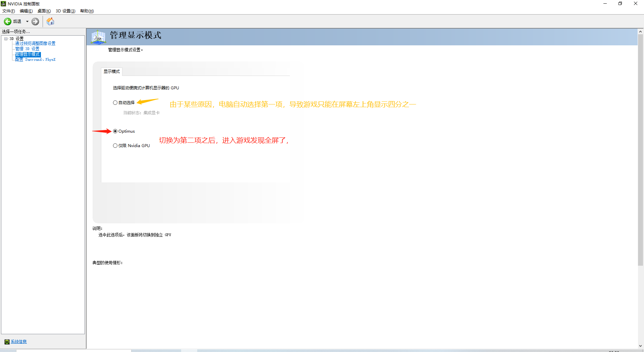Minimize the NVIDIA control panel window
This screenshot has height=352, width=644.
[605, 4]
